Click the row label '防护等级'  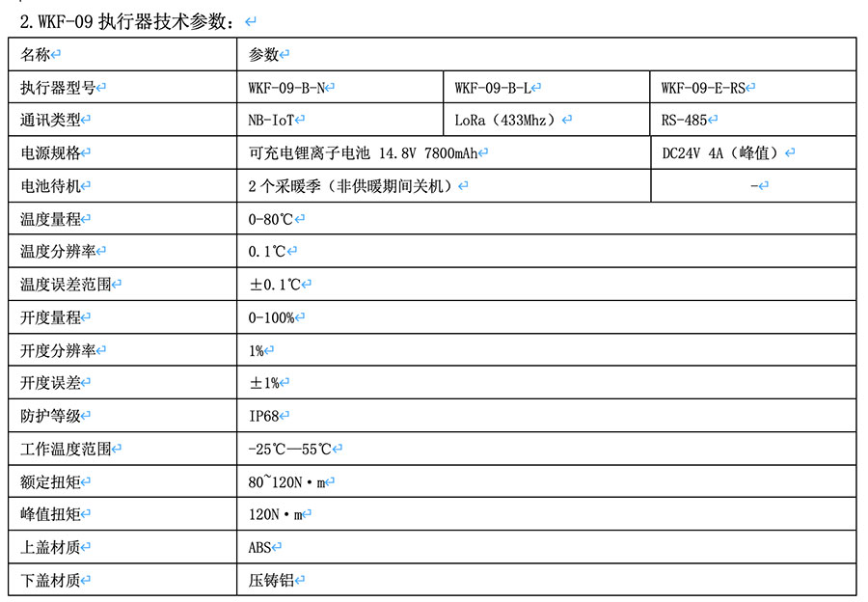point(50,416)
